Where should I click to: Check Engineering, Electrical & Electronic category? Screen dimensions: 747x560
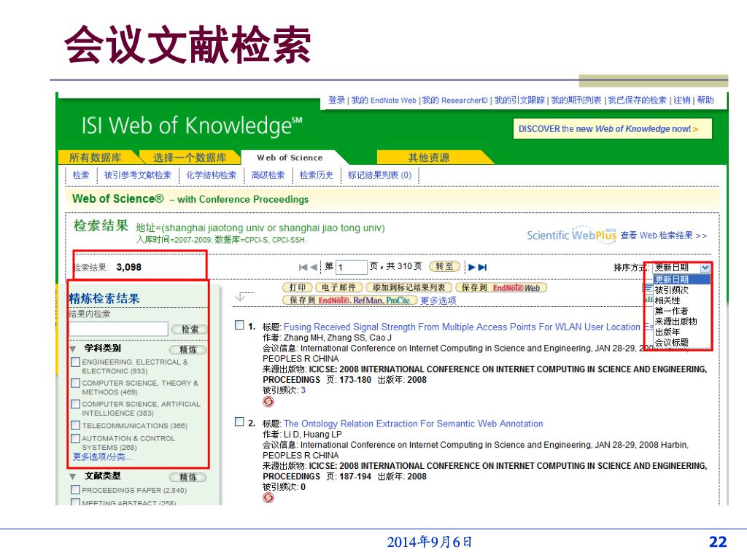pyautogui.click(x=75, y=362)
